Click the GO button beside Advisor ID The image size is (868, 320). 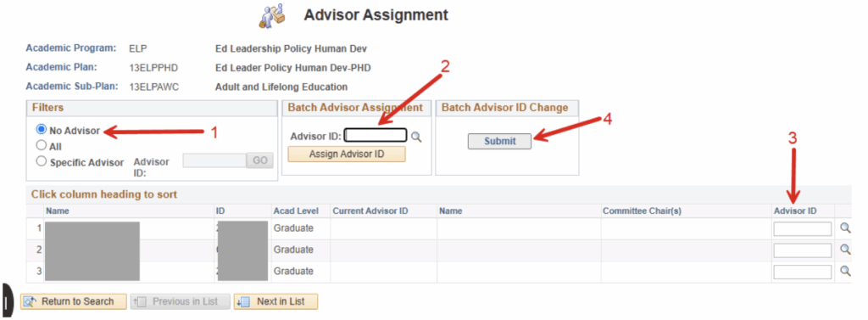pos(259,160)
